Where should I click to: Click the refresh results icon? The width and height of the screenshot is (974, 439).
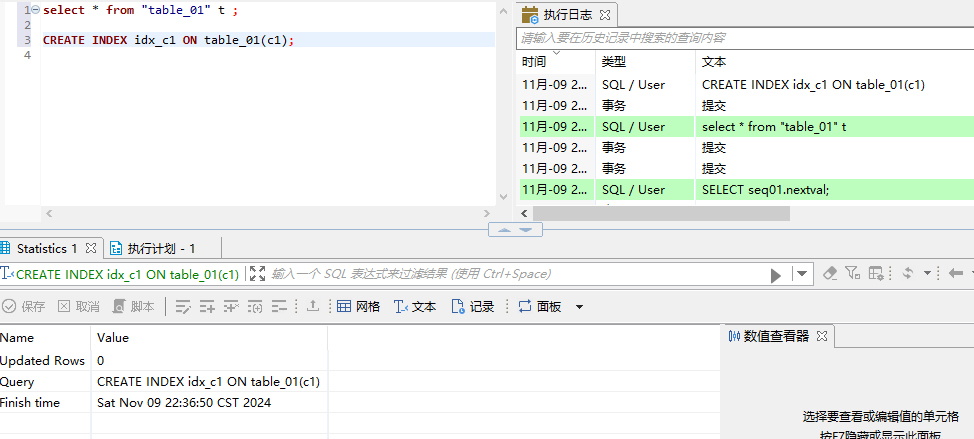908,273
